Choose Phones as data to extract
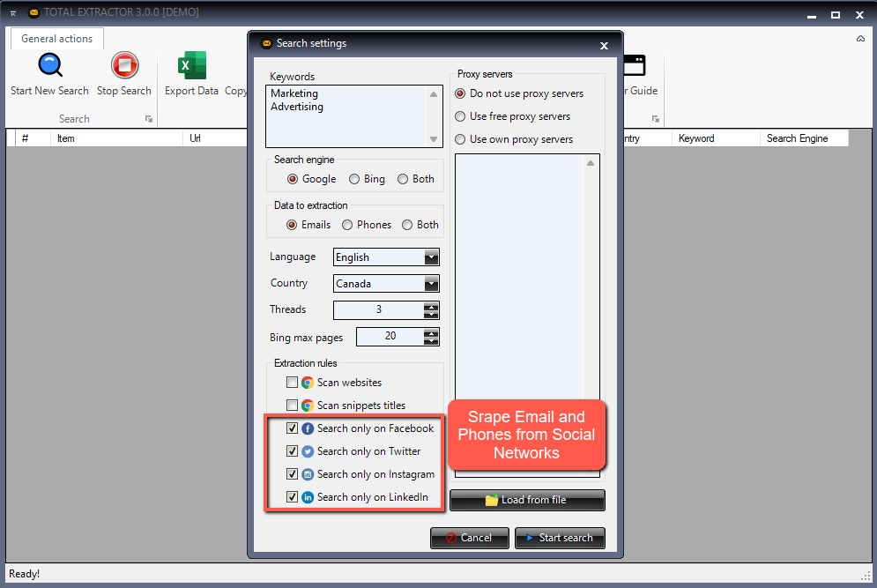 [347, 225]
